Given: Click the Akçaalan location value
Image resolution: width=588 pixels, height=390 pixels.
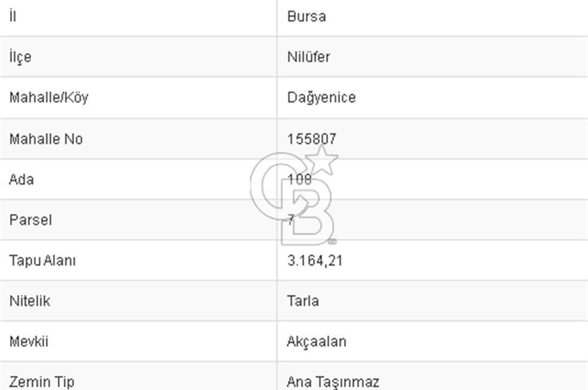Looking at the screenshot, I should [x=316, y=342].
